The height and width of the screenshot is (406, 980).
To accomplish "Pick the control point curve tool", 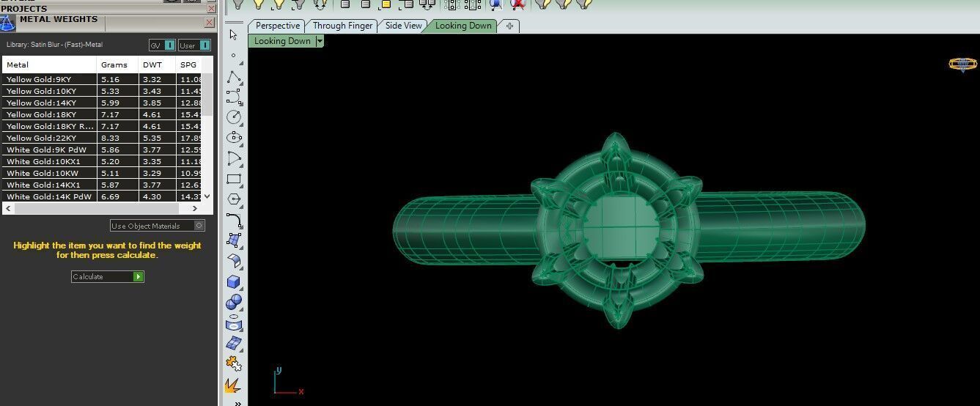I will [x=233, y=97].
